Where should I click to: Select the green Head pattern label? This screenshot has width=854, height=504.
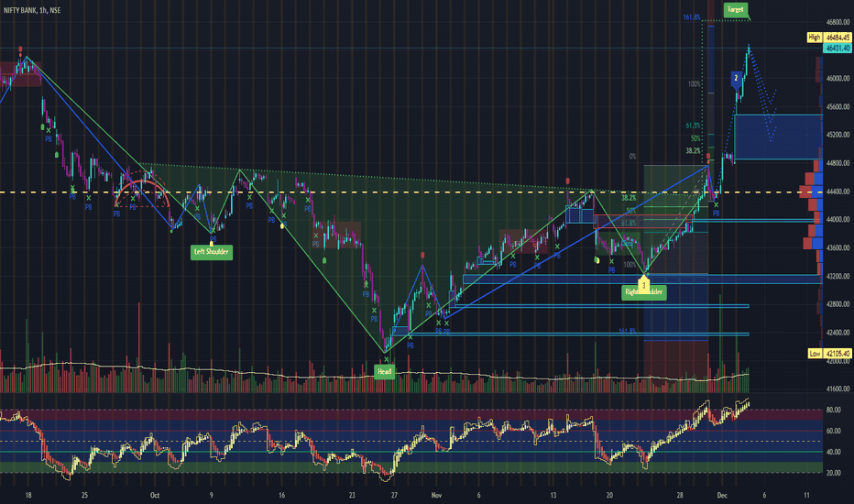(385, 372)
